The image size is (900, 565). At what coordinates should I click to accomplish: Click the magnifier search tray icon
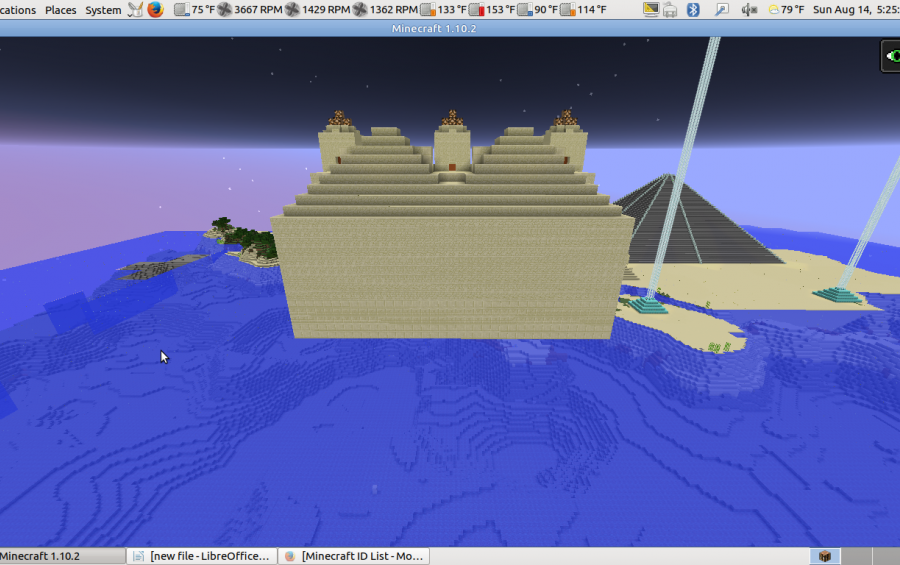(x=721, y=9)
